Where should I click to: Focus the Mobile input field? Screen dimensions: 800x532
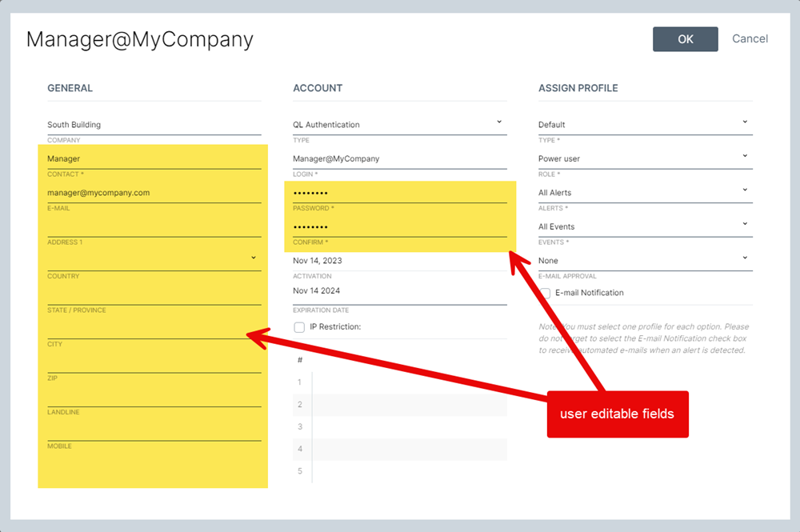(154, 431)
